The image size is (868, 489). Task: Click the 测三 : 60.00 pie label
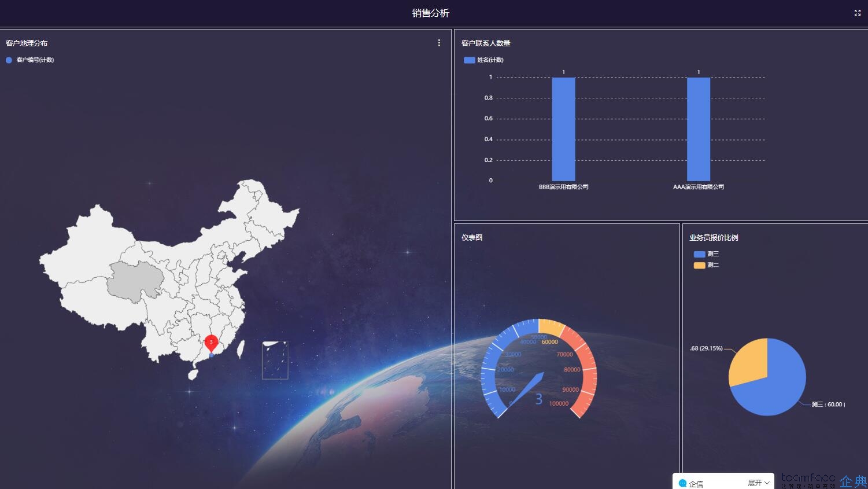(828, 405)
